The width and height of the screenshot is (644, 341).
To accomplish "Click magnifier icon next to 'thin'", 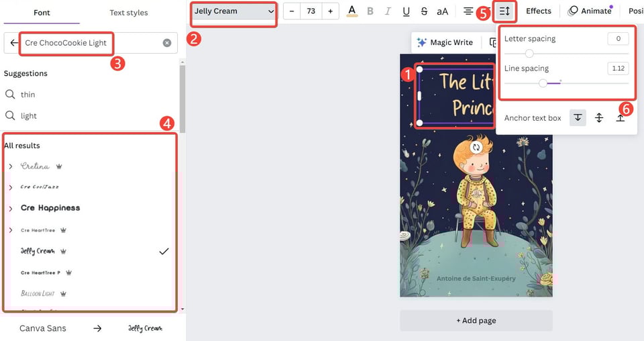I will 10,95.
